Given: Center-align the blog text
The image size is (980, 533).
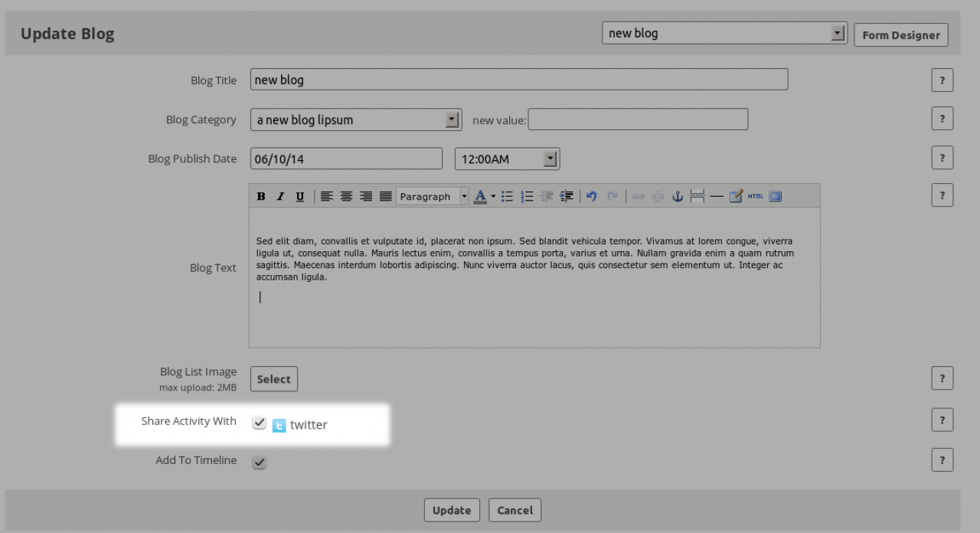Looking at the screenshot, I should [346, 197].
